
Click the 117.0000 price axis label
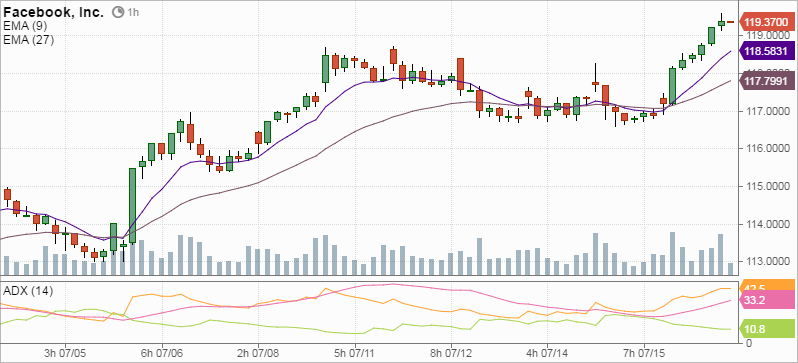click(768, 111)
